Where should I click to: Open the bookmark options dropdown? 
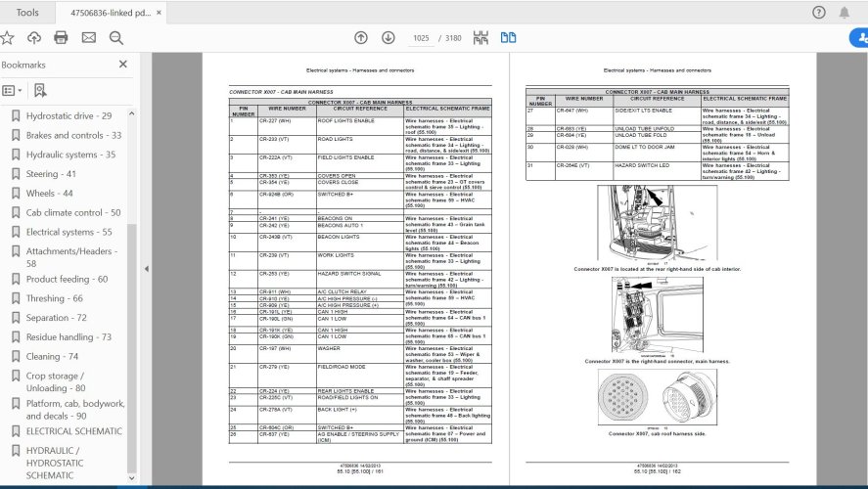(x=12, y=90)
